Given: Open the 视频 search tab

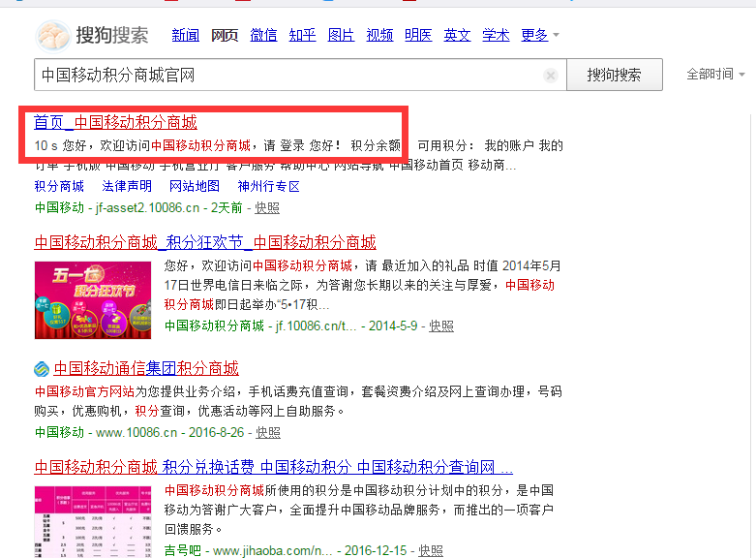Looking at the screenshot, I should (x=379, y=35).
